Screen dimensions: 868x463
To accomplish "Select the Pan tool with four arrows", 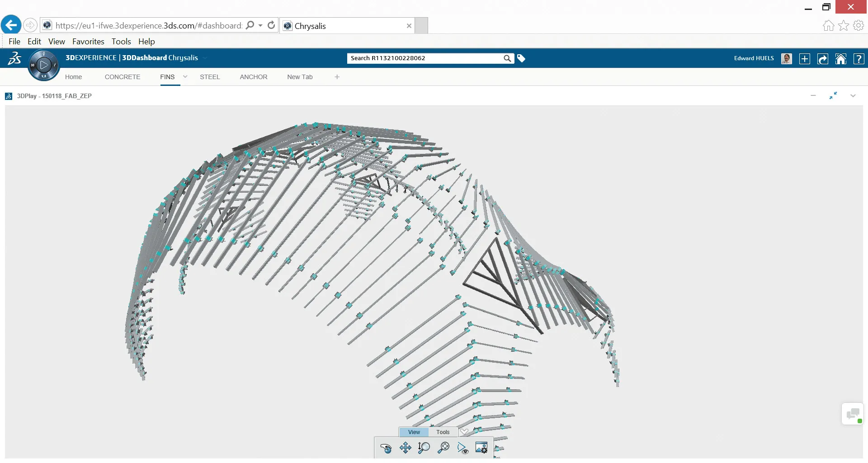I will pyautogui.click(x=405, y=448).
